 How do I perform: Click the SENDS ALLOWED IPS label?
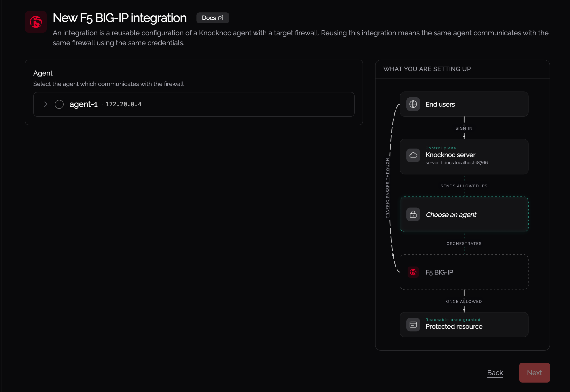coord(464,186)
